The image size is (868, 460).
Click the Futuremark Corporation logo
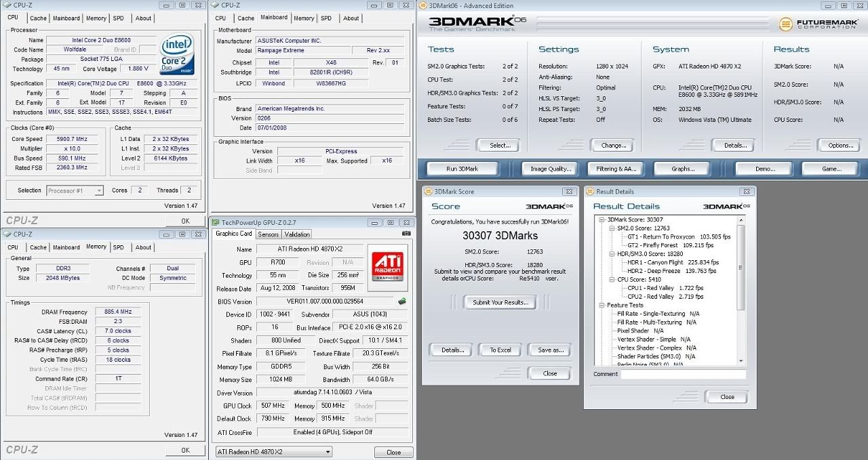[x=818, y=24]
